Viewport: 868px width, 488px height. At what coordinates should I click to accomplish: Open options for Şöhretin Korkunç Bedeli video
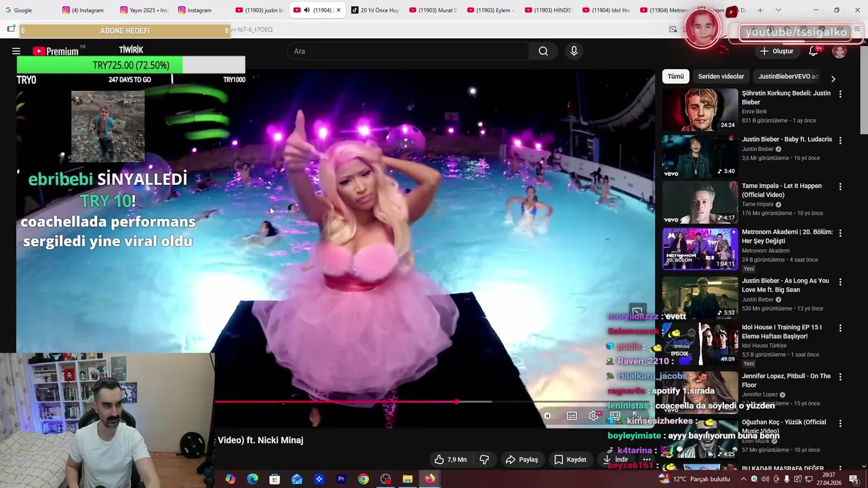tap(840, 94)
